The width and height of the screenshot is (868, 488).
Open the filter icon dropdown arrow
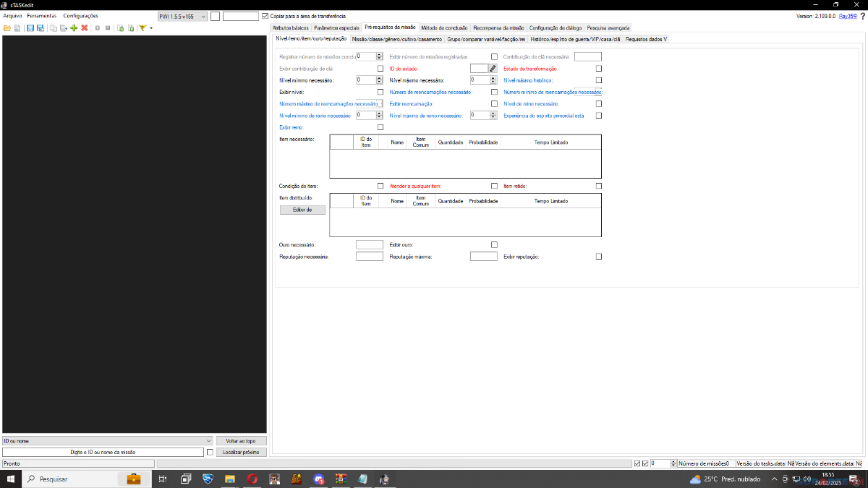pyautogui.click(x=151, y=28)
